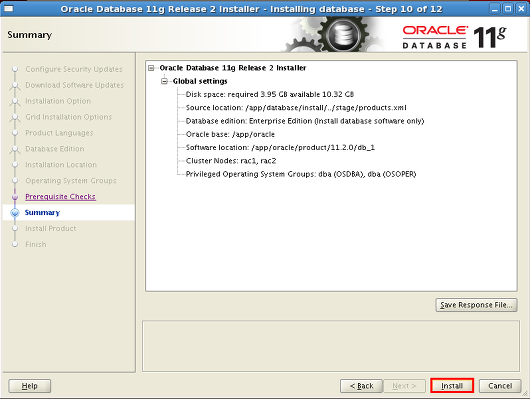Select the Database edition Enterprise Edition row
The height and width of the screenshot is (399, 530).
click(x=305, y=121)
